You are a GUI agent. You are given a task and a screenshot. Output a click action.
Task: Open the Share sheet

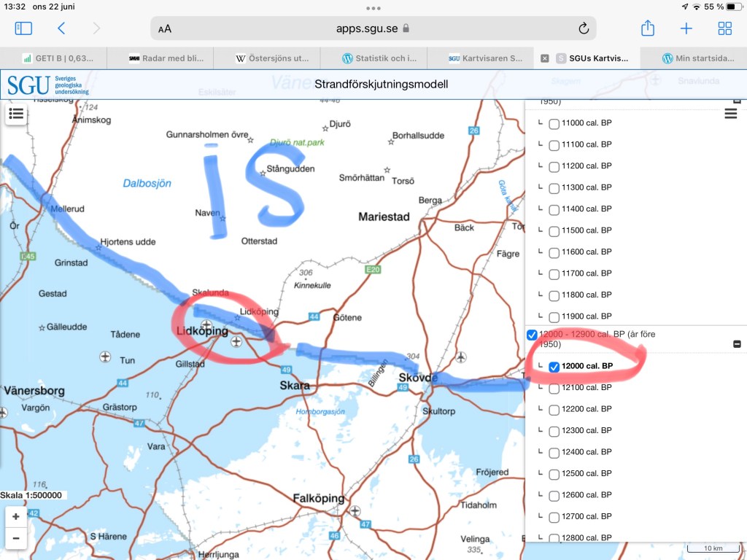coord(647,28)
